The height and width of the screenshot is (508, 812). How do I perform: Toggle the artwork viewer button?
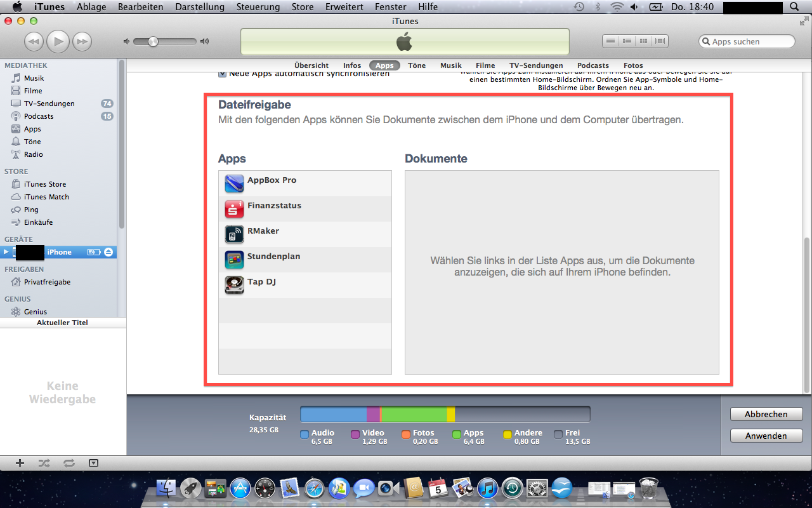94,463
